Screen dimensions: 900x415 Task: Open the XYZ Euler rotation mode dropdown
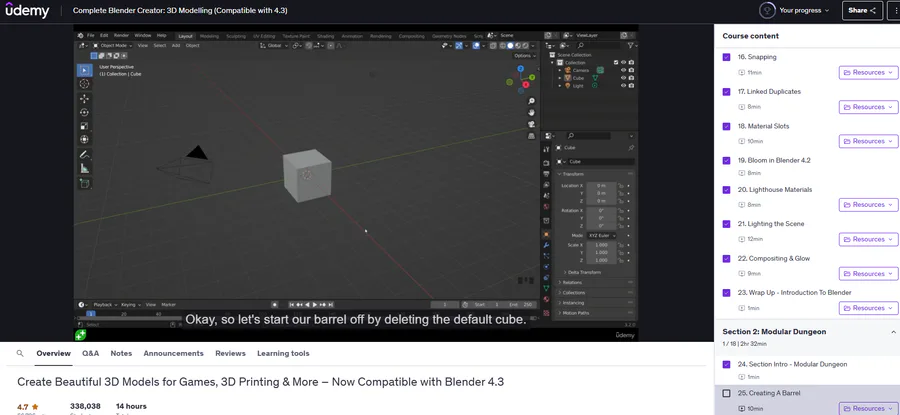click(602, 235)
